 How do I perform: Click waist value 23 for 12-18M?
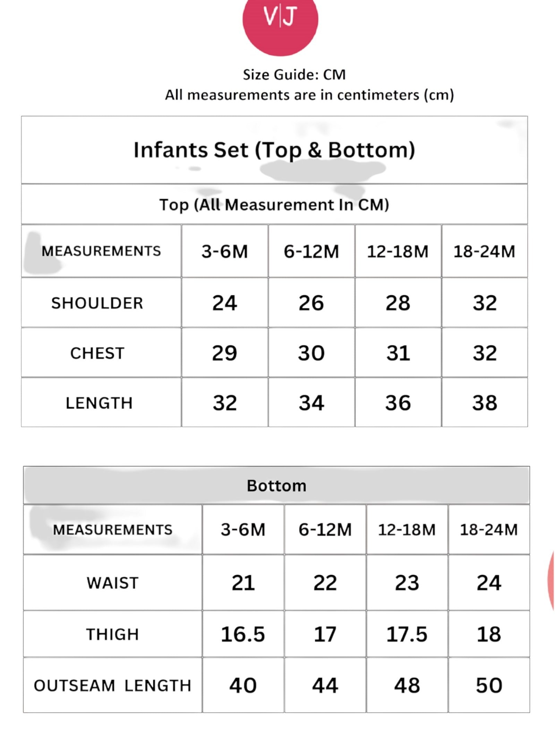click(x=407, y=583)
